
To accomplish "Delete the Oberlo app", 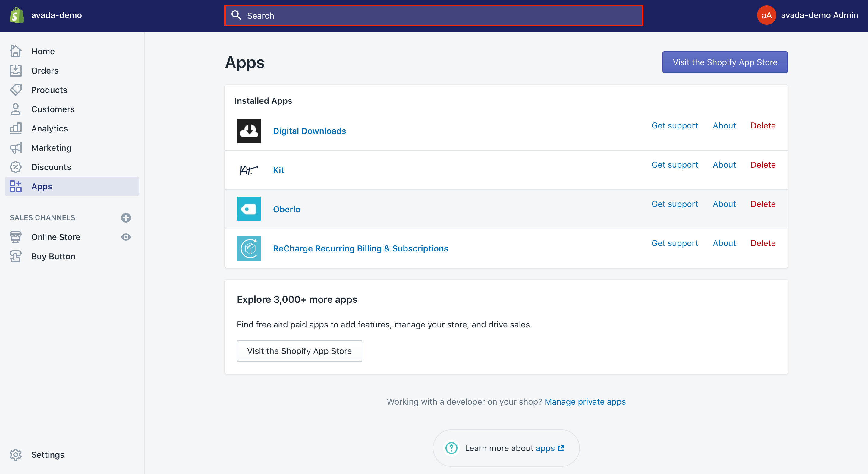I will click(763, 204).
